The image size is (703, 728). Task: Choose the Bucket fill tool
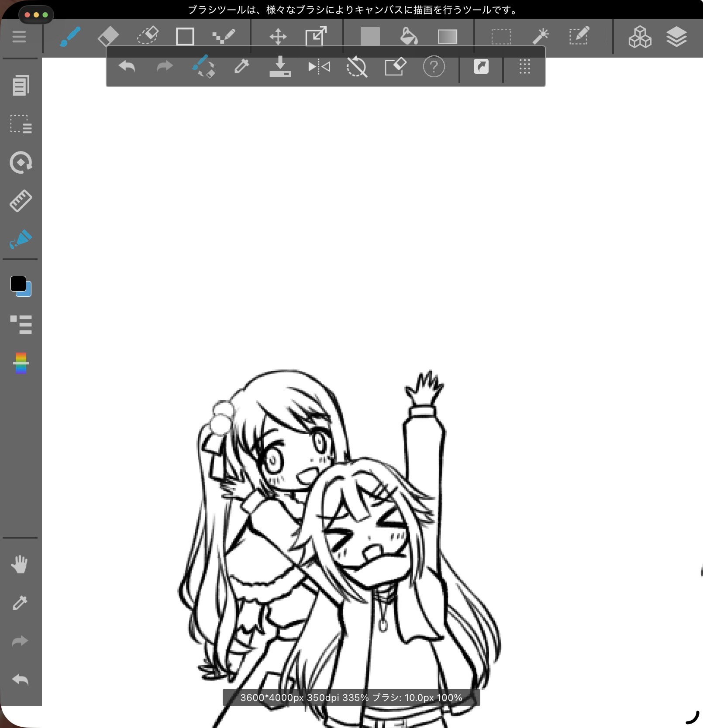point(409,37)
